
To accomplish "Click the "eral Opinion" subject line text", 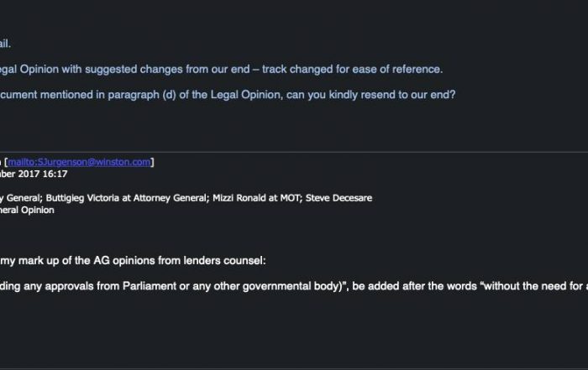I will coord(28,210).
